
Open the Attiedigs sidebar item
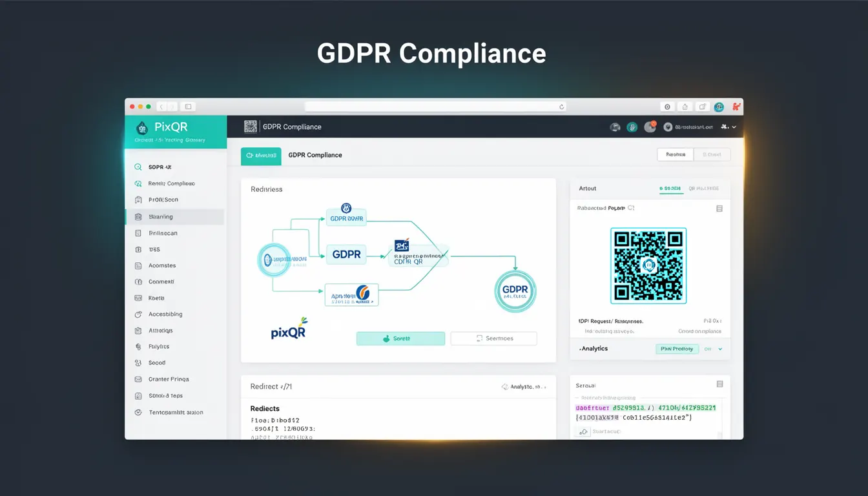pos(174,331)
